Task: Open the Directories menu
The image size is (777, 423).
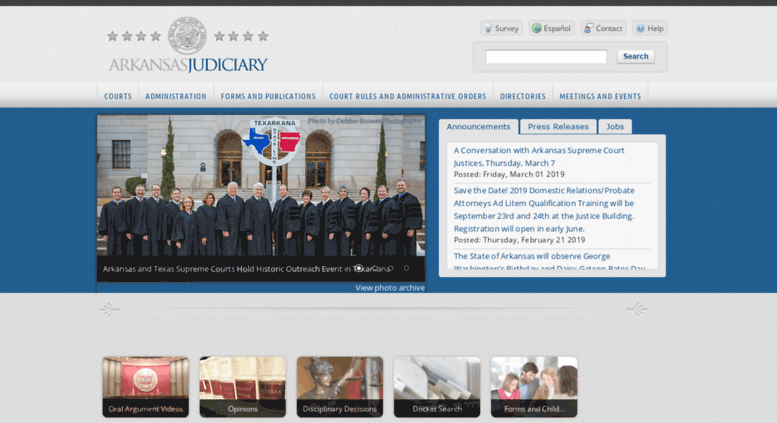Action: (x=523, y=96)
